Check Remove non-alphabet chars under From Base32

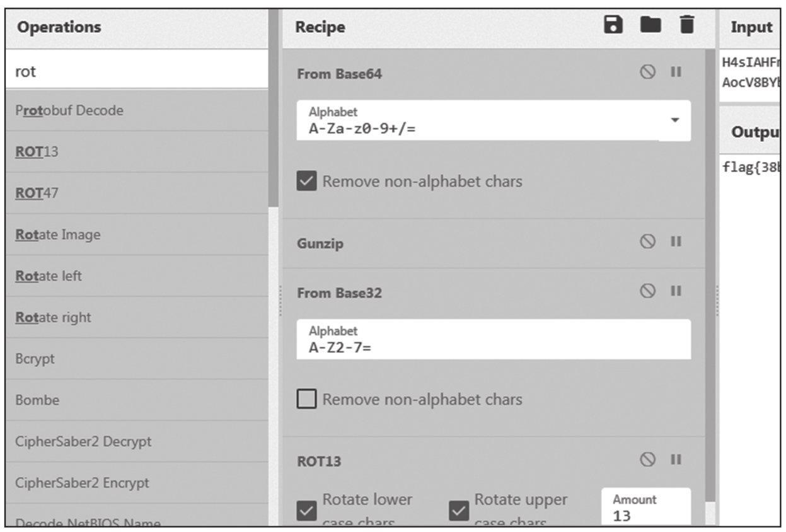307,399
